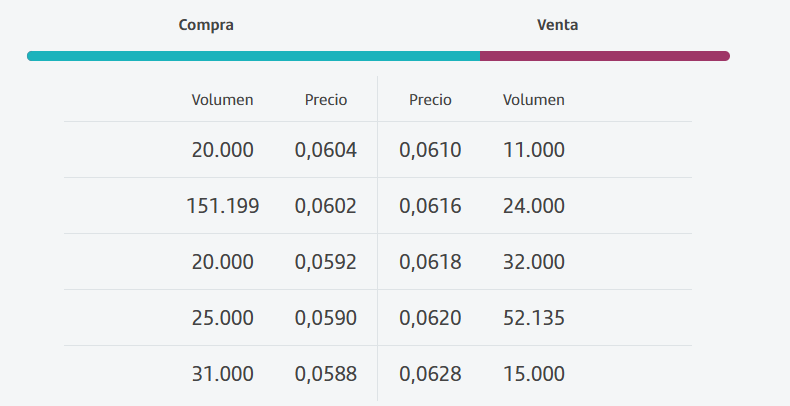Viewport: 790px width, 406px height.
Task: Select the sell-side Volumen column header
Action: point(534,100)
